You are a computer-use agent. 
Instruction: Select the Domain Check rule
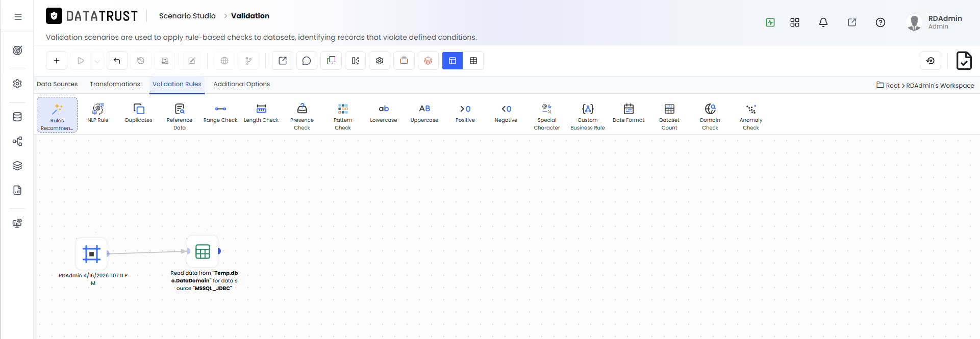tap(710, 116)
